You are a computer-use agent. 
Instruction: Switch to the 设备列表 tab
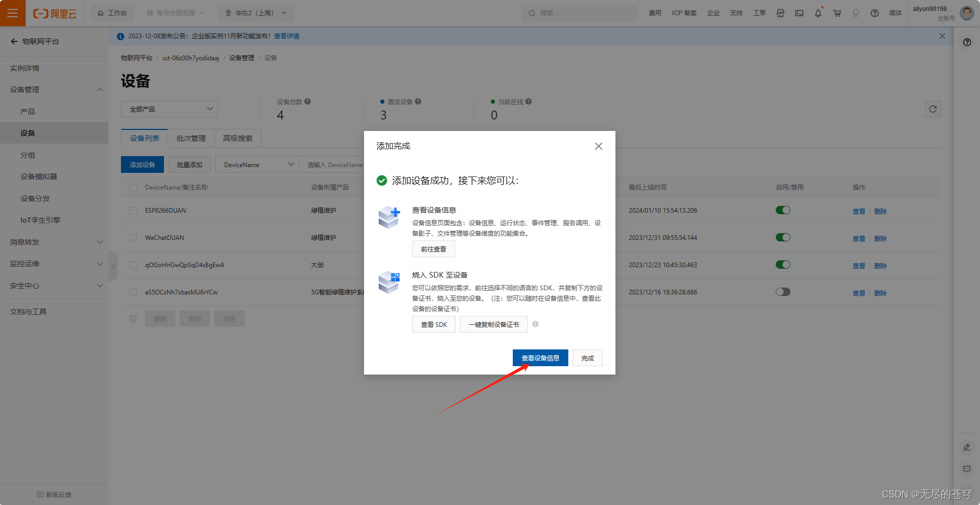click(145, 138)
